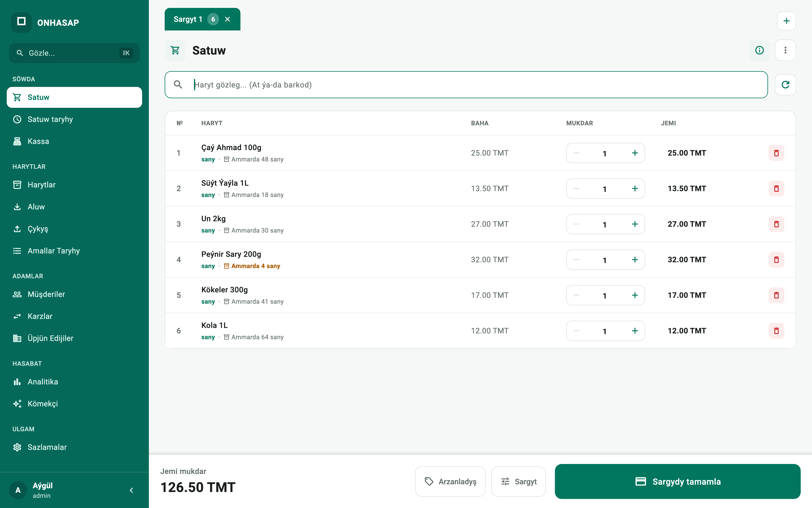Delete Çaý Ahmad 100g from the order
812x508 pixels.
[776, 153]
